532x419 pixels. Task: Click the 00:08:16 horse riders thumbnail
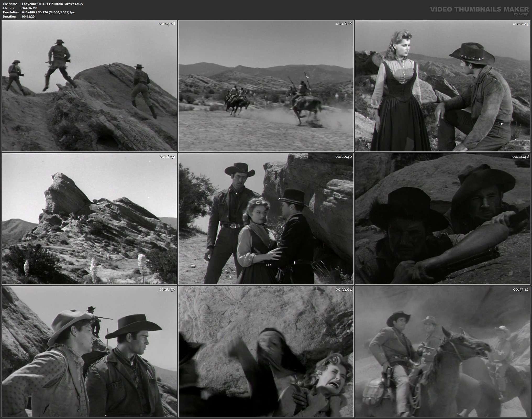click(266, 86)
